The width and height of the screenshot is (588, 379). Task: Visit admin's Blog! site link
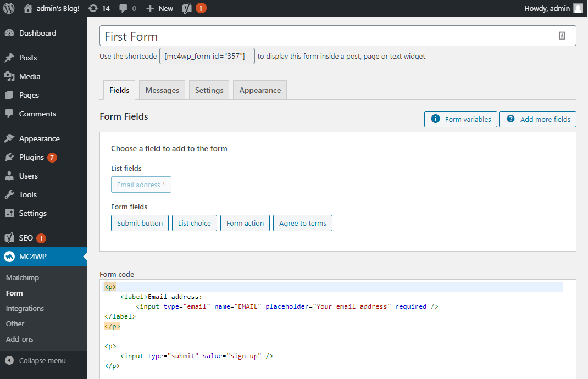(x=58, y=8)
